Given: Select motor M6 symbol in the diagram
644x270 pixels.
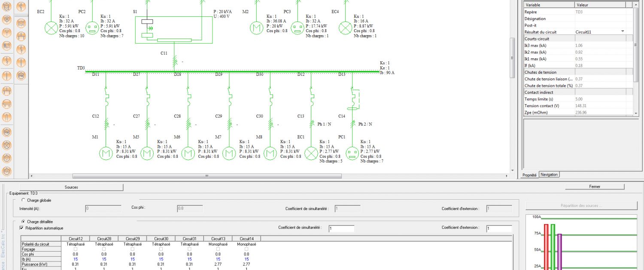Looking at the screenshot, I should (188, 153).
